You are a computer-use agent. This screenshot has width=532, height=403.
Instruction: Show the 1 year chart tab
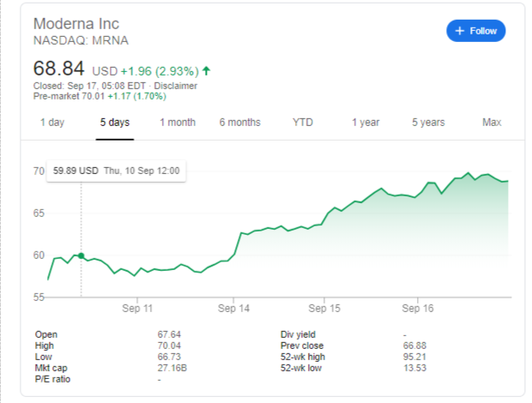(366, 123)
